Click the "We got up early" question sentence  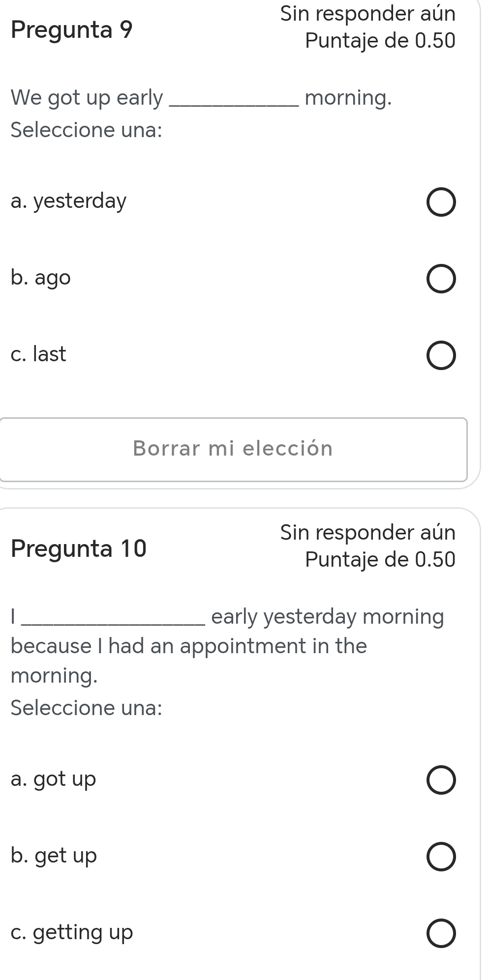(201, 98)
